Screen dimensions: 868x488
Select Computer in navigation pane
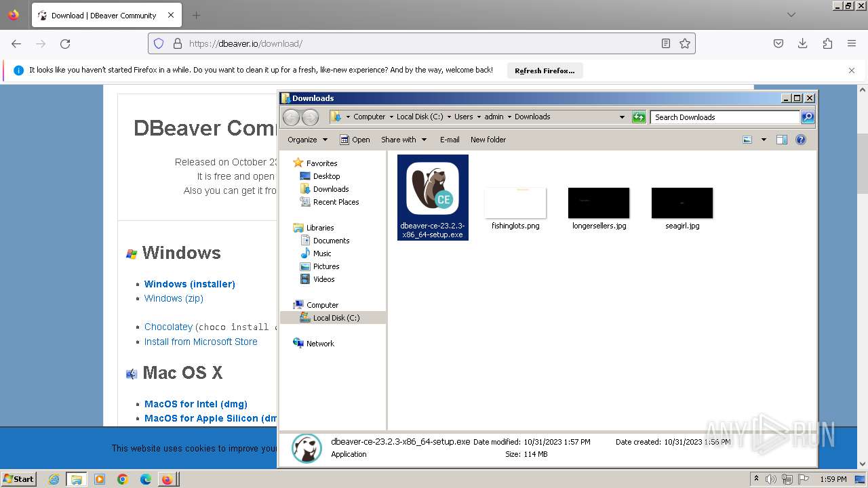coord(316,305)
